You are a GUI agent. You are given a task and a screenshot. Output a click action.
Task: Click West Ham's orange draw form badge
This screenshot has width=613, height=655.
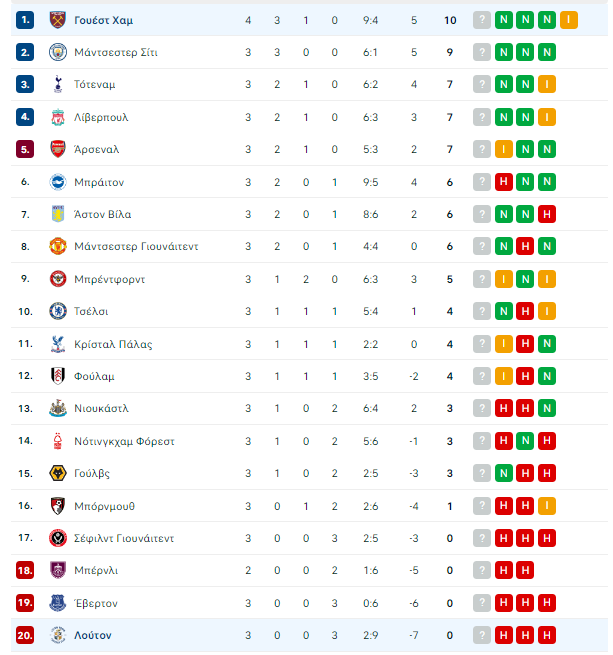point(569,20)
